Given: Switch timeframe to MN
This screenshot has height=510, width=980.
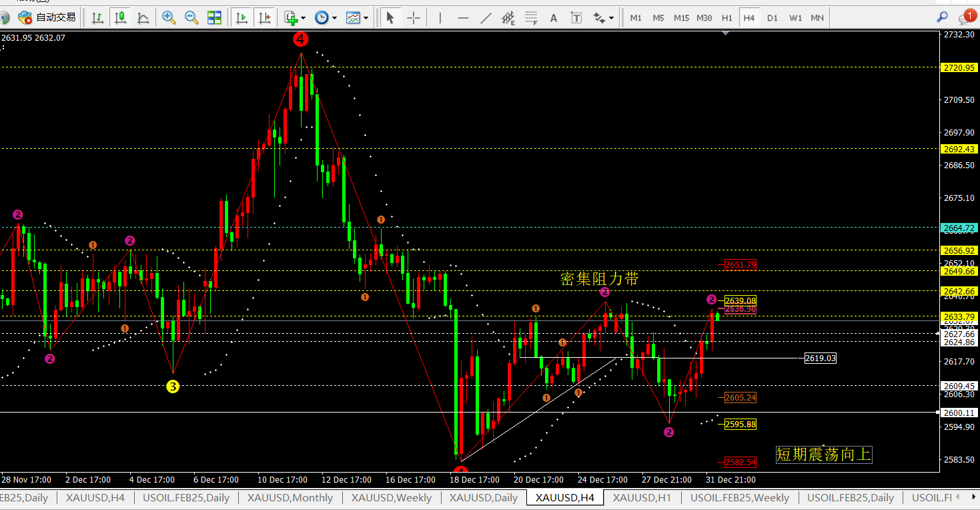Looking at the screenshot, I should (x=817, y=18).
